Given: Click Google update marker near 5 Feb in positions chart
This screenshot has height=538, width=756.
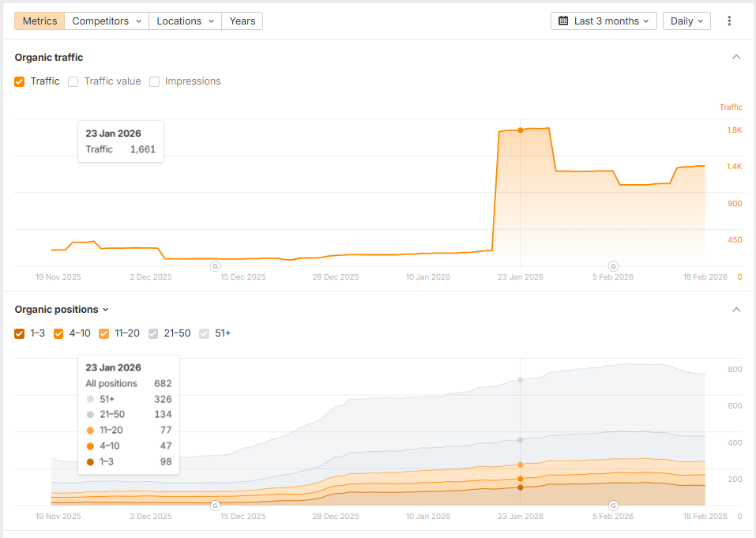Looking at the screenshot, I should click(x=612, y=506).
